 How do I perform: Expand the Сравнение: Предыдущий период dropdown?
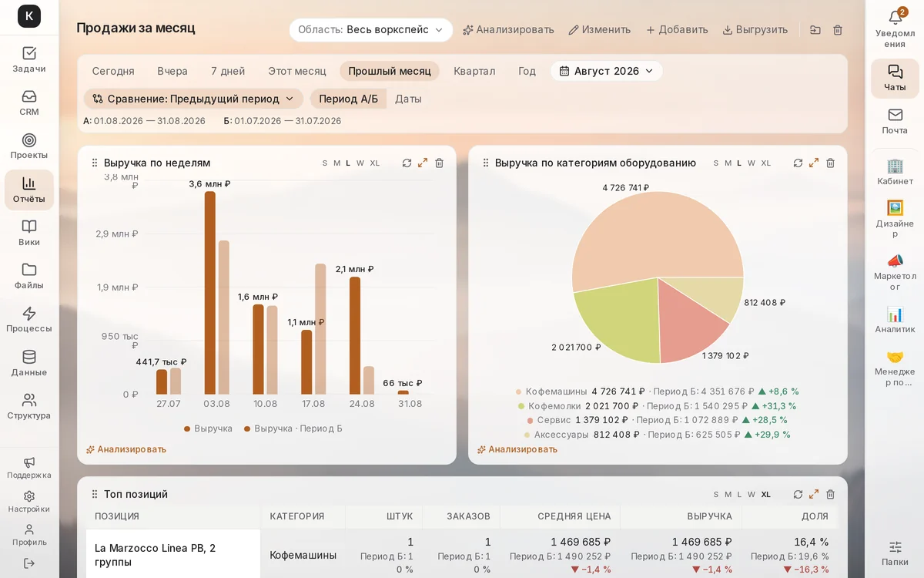click(193, 99)
